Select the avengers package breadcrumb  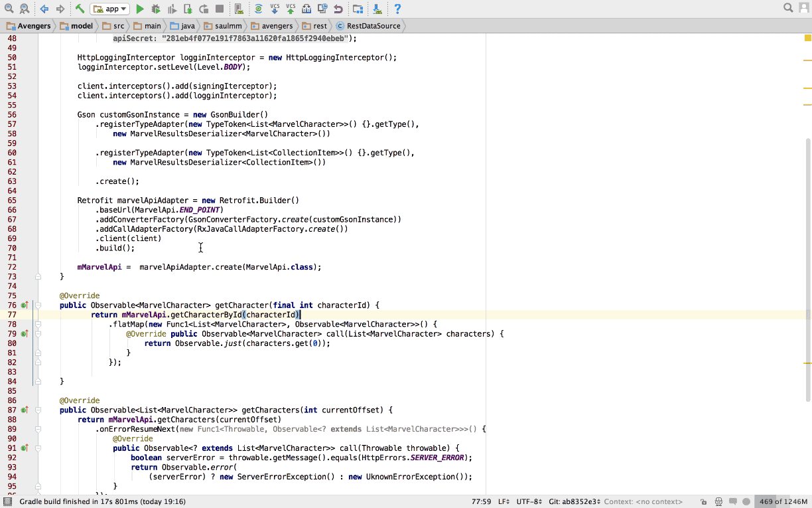click(271, 26)
